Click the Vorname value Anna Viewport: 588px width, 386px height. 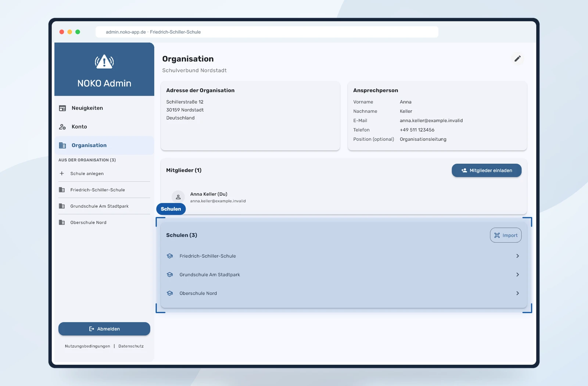[406, 102]
